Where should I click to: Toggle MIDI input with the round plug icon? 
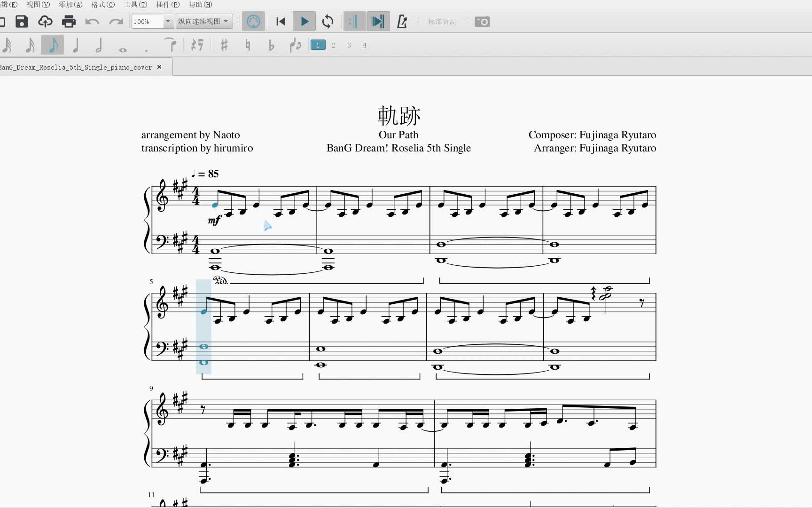(x=253, y=22)
